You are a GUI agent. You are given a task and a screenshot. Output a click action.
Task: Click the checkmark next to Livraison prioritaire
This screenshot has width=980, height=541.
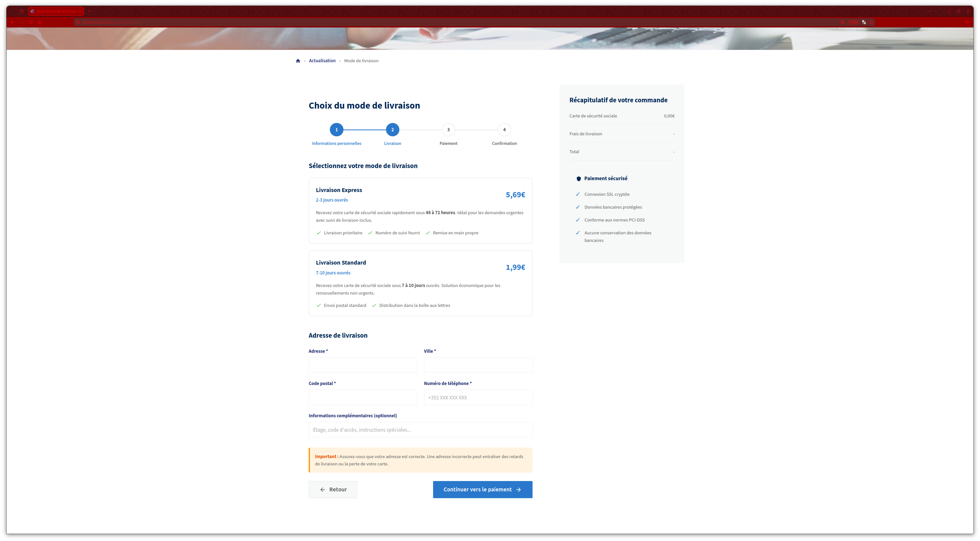tap(319, 233)
